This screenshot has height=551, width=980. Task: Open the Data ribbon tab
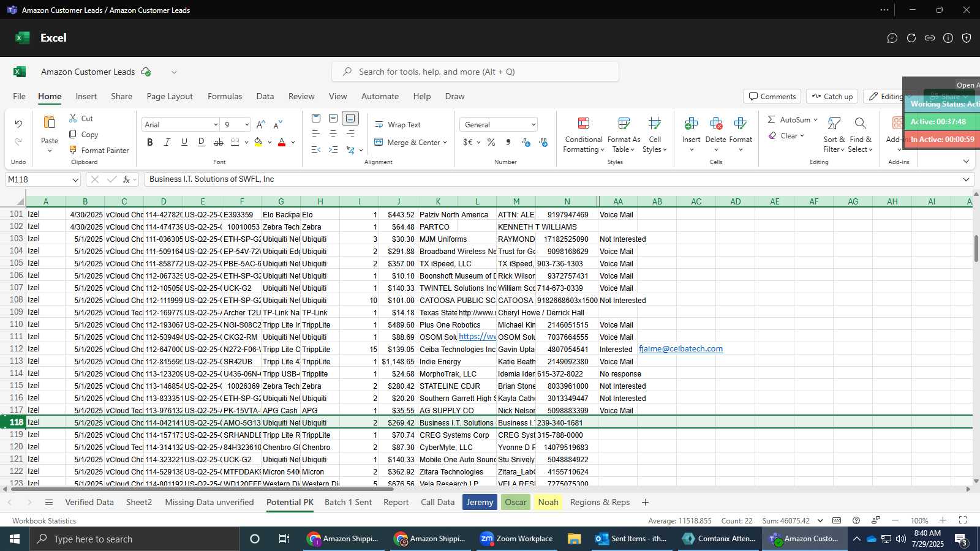tap(265, 96)
